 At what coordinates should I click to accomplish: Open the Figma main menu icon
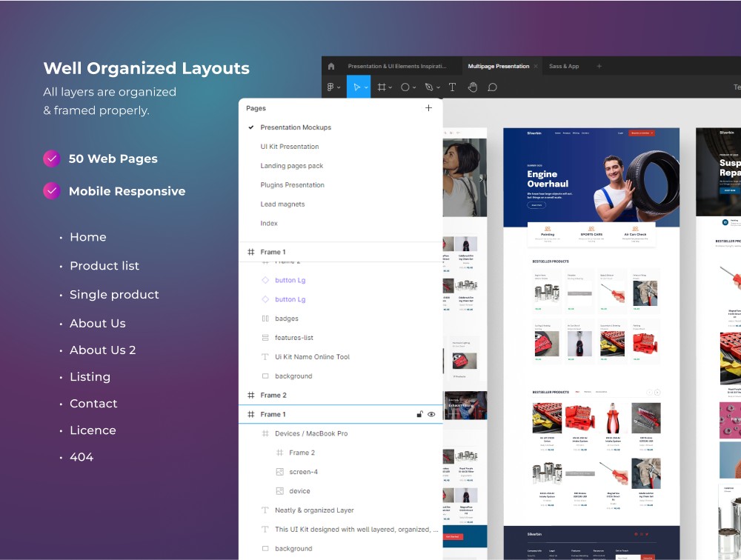point(330,87)
